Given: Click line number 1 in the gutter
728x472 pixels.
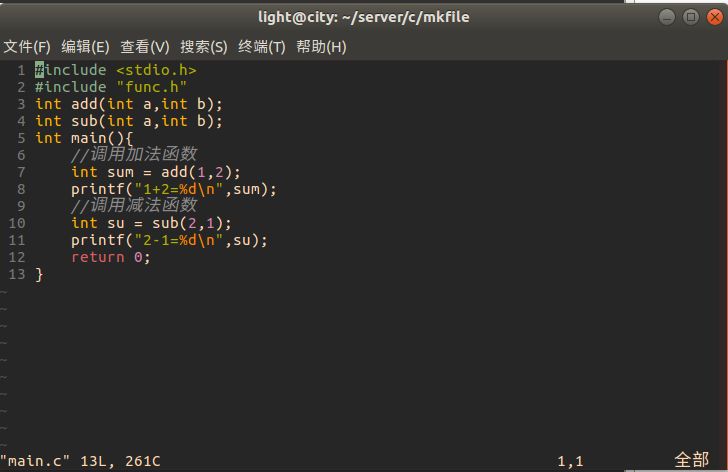Looking at the screenshot, I should (x=21, y=70).
